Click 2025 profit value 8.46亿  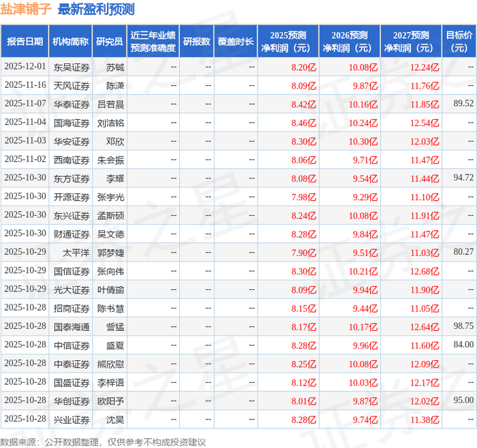304,123
